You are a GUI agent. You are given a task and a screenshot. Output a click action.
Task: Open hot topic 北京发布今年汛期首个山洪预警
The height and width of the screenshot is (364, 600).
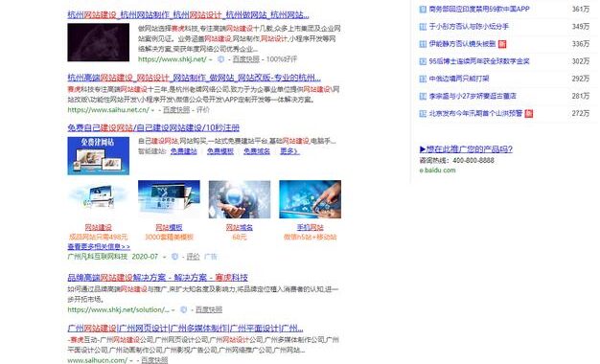pyautogui.click(x=475, y=113)
